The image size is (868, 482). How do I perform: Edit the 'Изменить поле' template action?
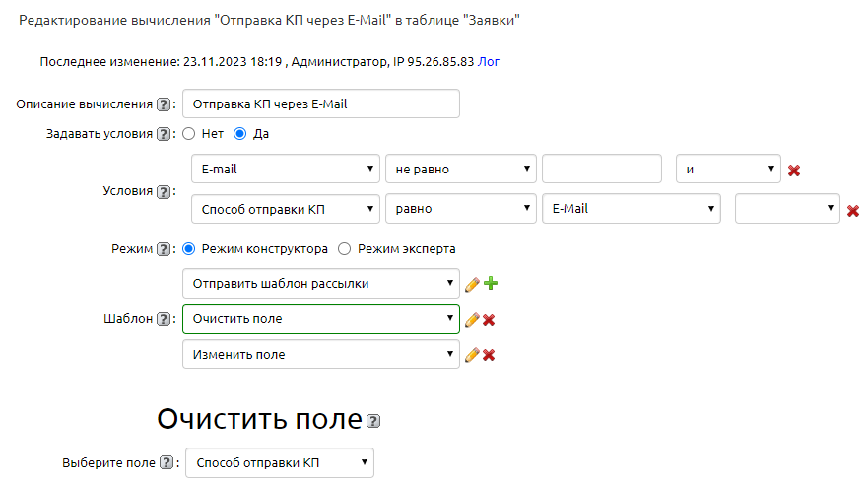click(x=472, y=355)
